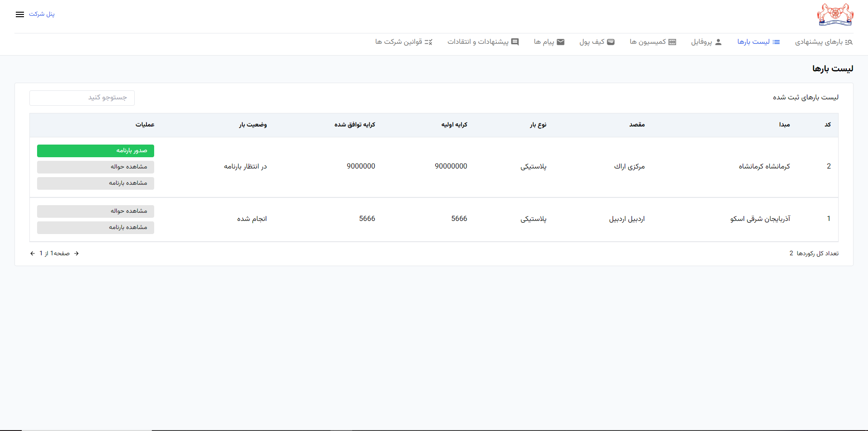The image size is (868, 431).
Task: Open قوانین شرکت ها menu item
Action: [404, 42]
